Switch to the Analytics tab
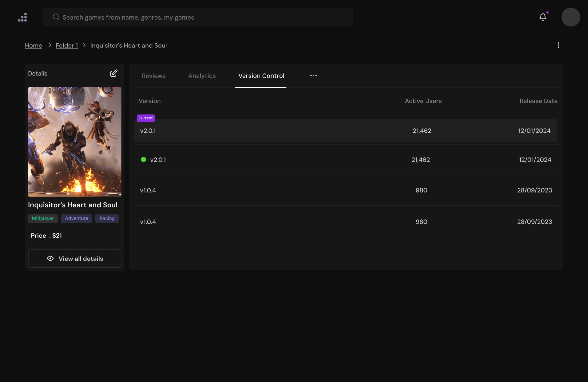The height and width of the screenshot is (382, 588). point(202,76)
